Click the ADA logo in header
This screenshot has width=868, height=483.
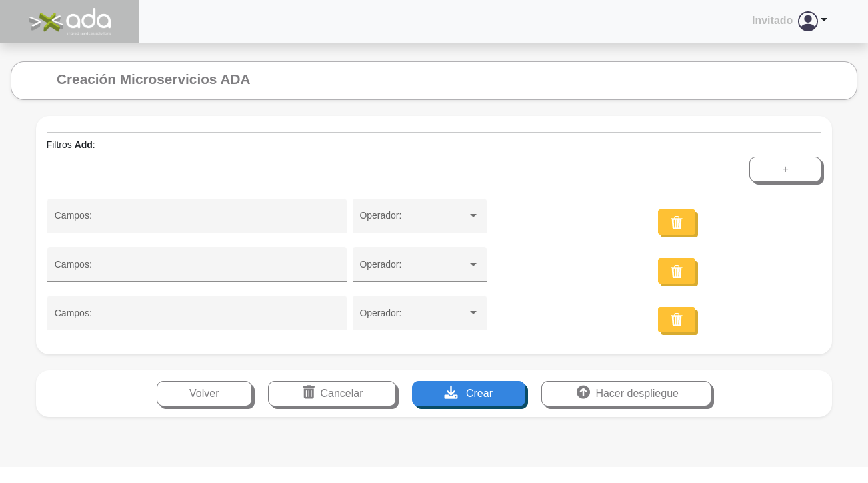click(70, 21)
